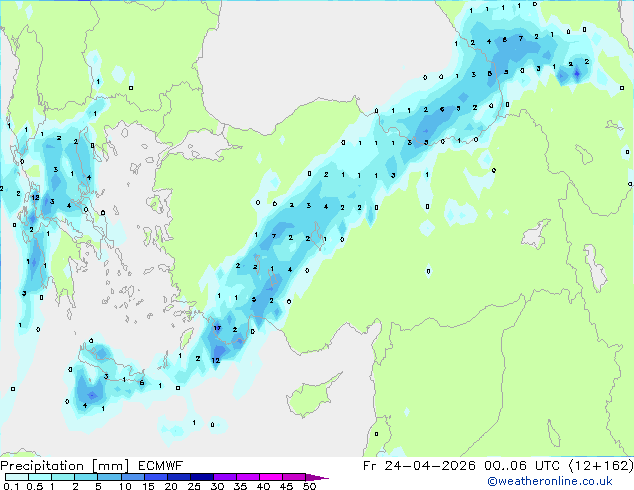Click the legend label "15"
Image resolution: width=634 pixels, height=490 pixels.
click(148, 486)
